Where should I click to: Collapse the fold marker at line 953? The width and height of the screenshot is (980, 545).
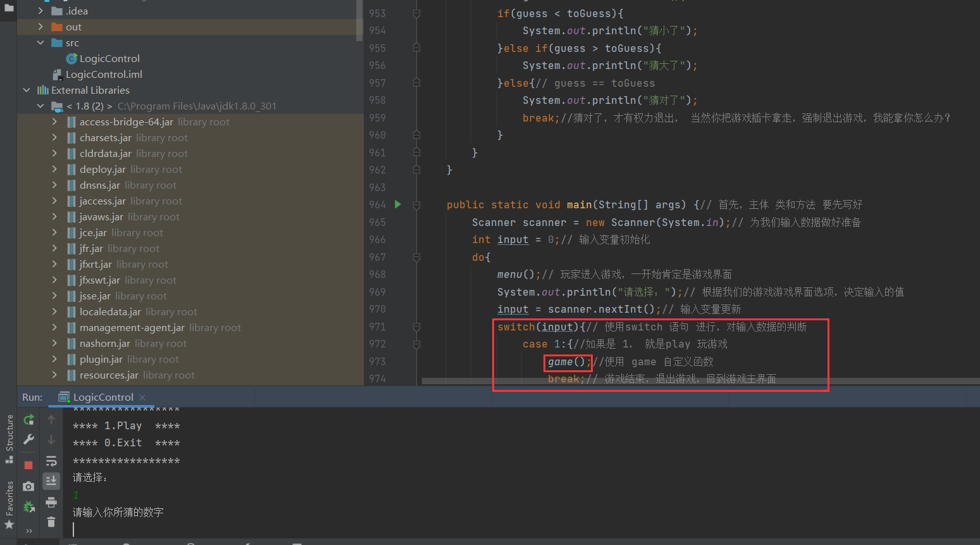(416, 13)
